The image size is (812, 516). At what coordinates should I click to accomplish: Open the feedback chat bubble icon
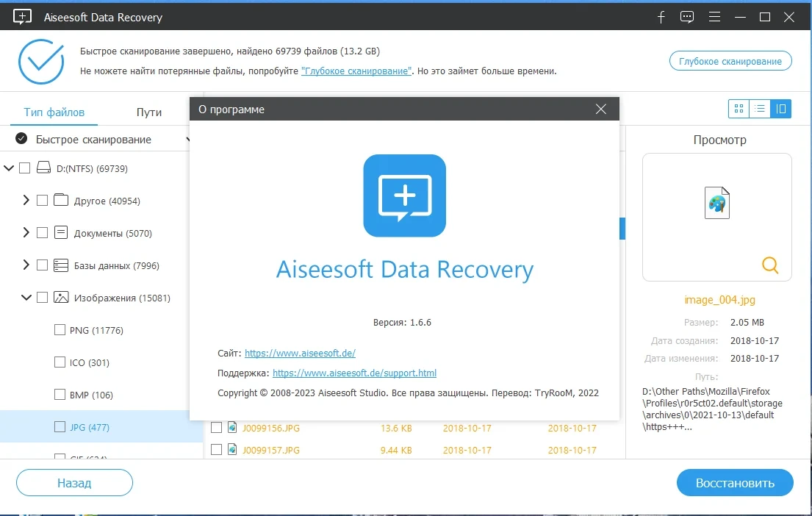click(x=687, y=17)
